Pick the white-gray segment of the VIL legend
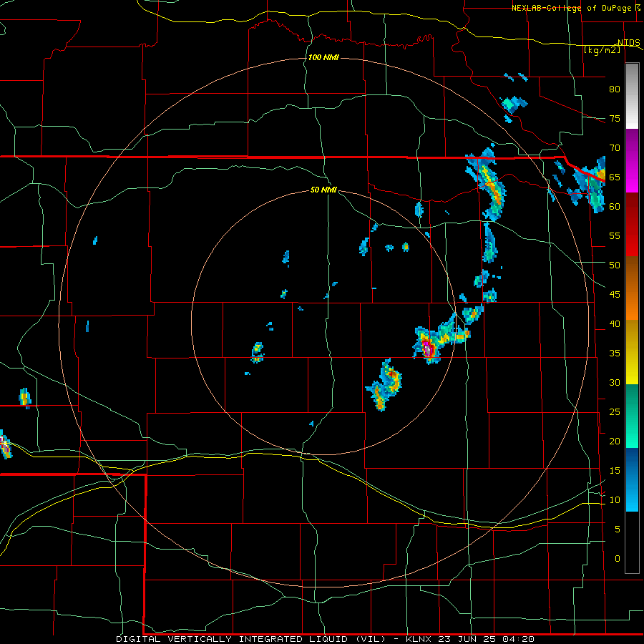Screen dimensions: 644x644 point(632,96)
